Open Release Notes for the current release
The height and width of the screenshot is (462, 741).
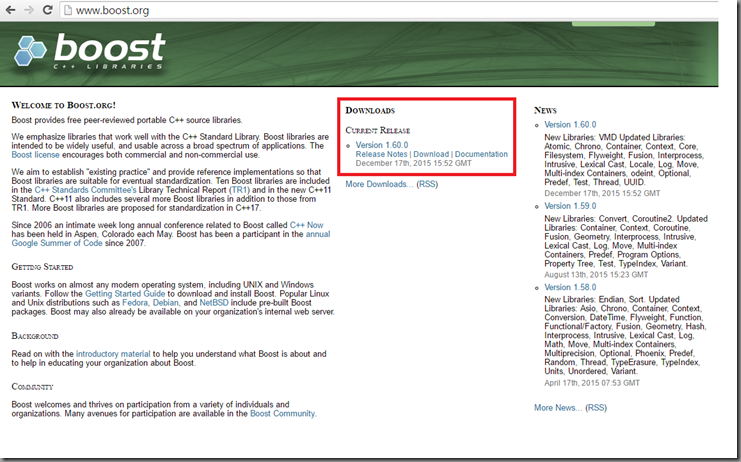[x=381, y=154]
